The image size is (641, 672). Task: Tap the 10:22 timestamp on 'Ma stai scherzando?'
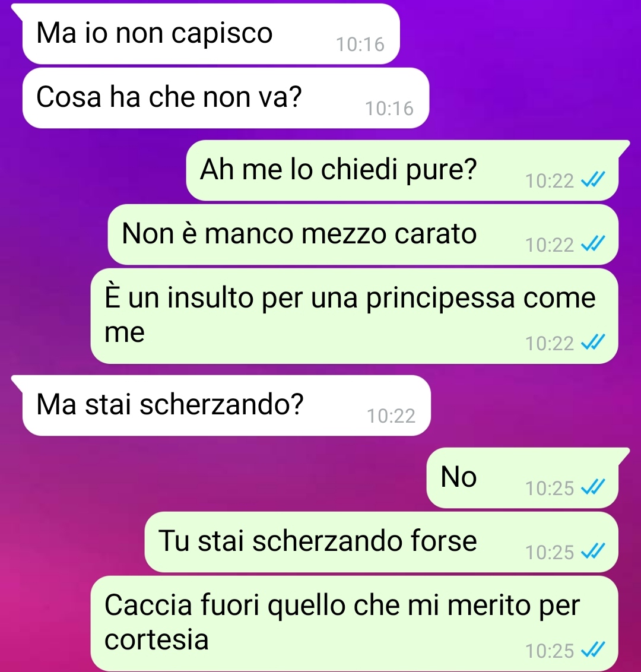(391, 416)
